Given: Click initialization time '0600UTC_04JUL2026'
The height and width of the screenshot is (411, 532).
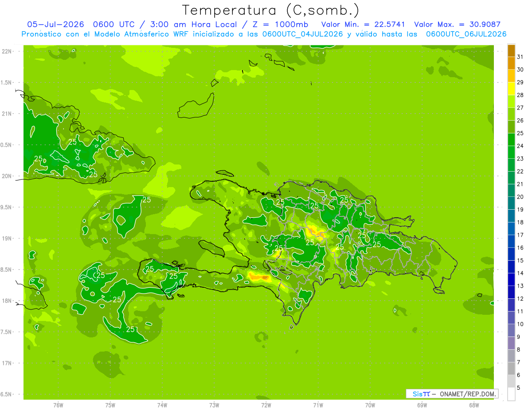Looking at the screenshot, I should [303, 34].
